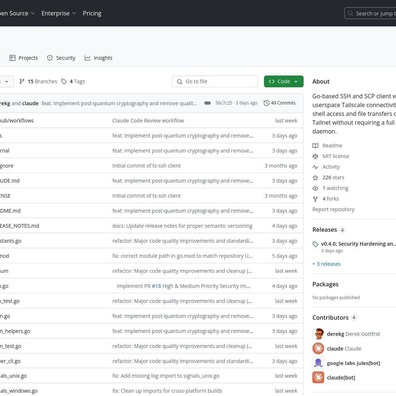The image size is (396, 396).
Task: Expand the commit message ellipsis button
Action: click(x=207, y=103)
